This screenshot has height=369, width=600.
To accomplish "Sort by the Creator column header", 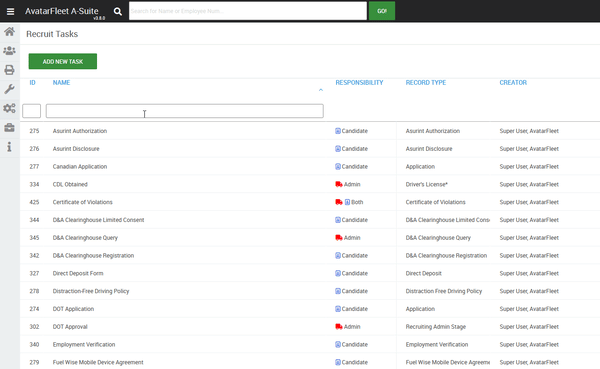I will (x=513, y=83).
